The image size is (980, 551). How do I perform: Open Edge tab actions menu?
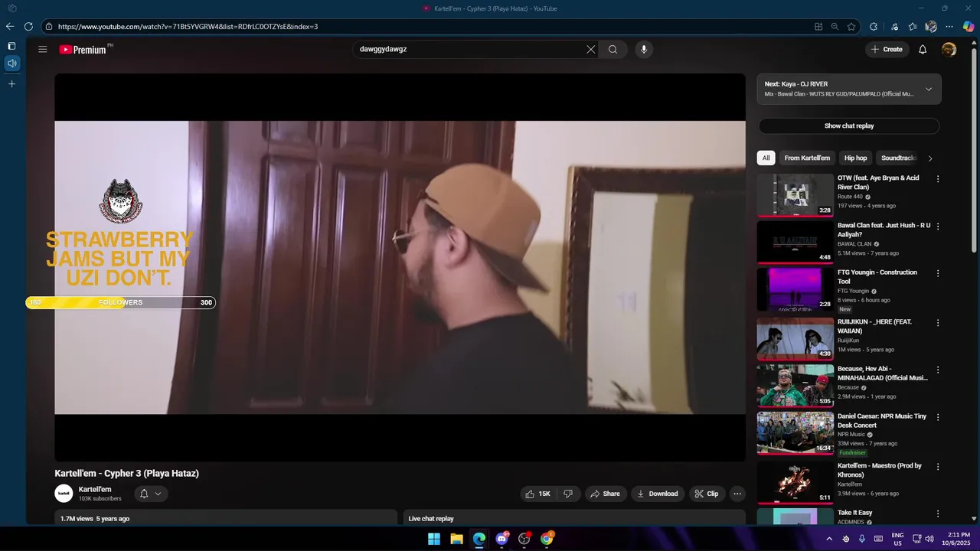tap(11, 46)
